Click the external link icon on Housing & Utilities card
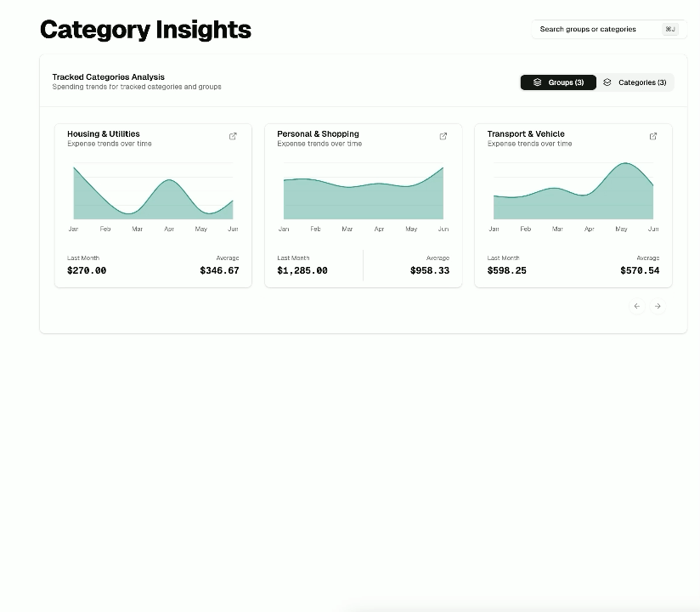 click(231, 136)
